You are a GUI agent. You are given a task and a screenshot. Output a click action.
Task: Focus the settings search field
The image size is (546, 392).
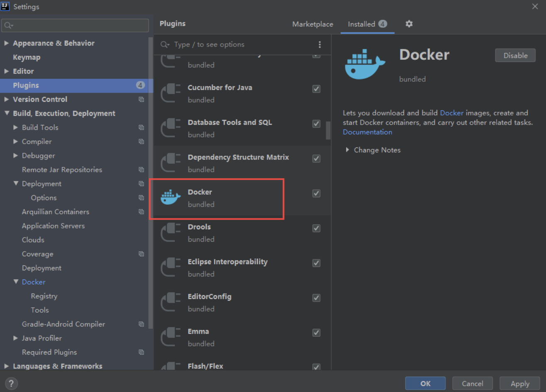75,25
